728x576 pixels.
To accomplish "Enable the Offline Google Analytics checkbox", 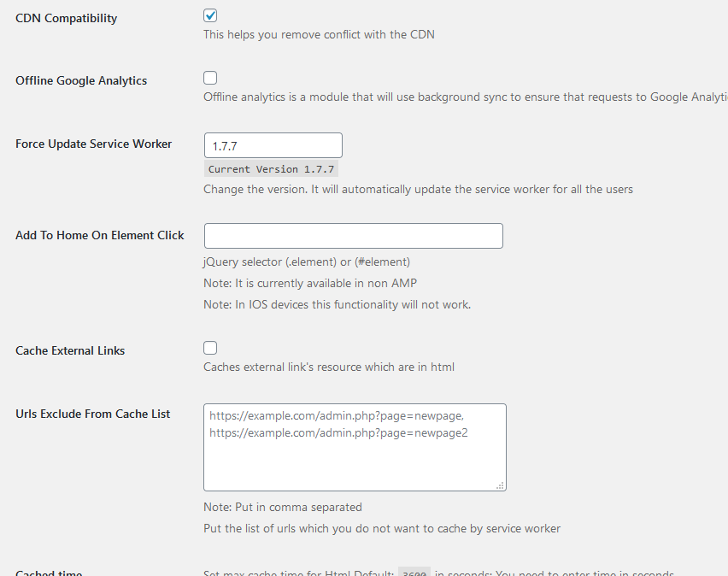I will tap(210, 78).
